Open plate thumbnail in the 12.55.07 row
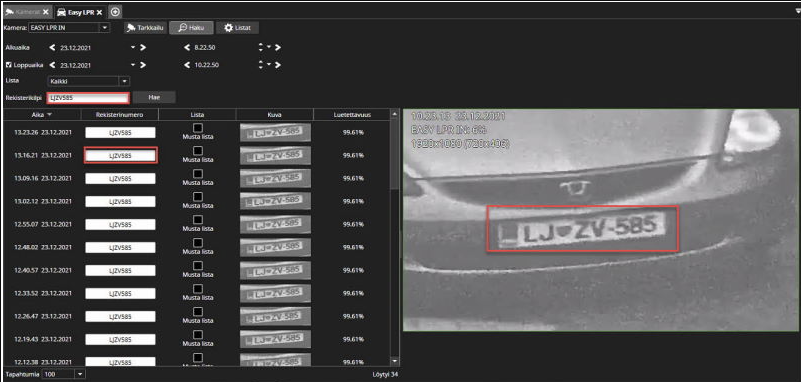Viewport: 801px width, 382px height. pos(275,224)
